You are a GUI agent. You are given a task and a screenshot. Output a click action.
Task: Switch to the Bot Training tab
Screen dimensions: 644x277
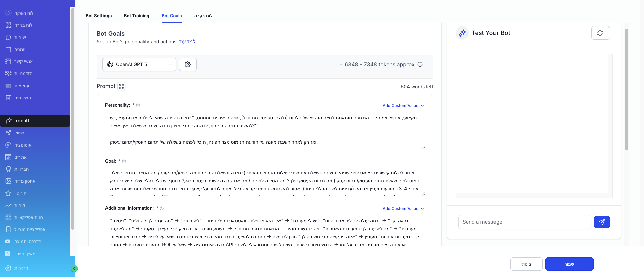pos(136,16)
